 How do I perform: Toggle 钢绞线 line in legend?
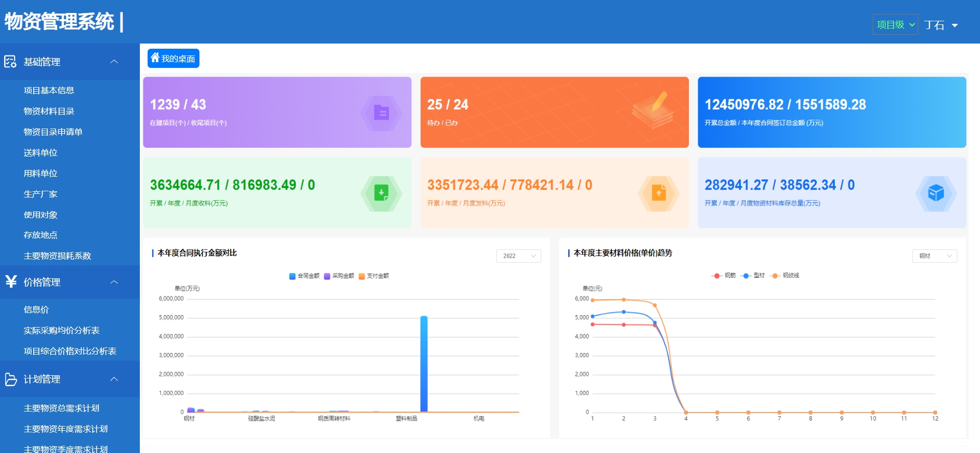784,275
